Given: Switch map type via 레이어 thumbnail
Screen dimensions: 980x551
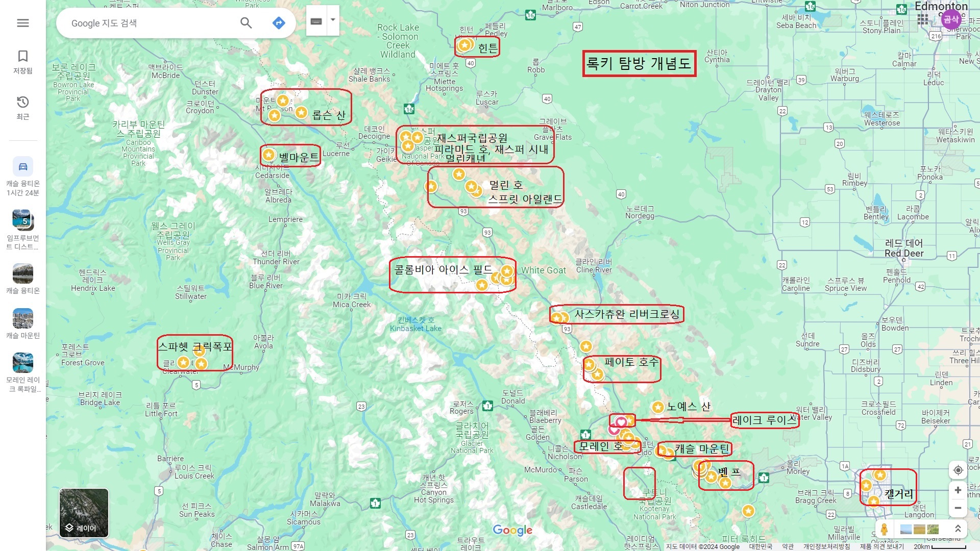Looking at the screenshot, I should pyautogui.click(x=84, y=513).
